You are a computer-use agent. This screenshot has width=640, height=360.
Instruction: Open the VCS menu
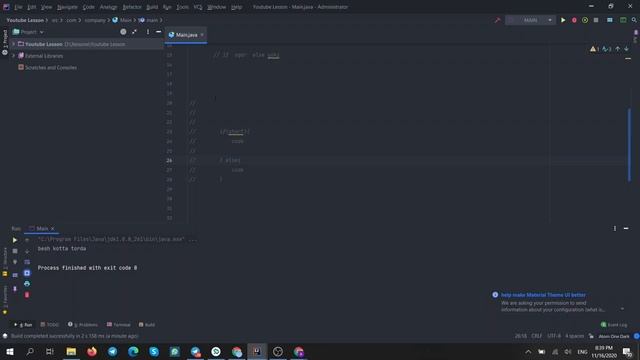tap(198, 7)
